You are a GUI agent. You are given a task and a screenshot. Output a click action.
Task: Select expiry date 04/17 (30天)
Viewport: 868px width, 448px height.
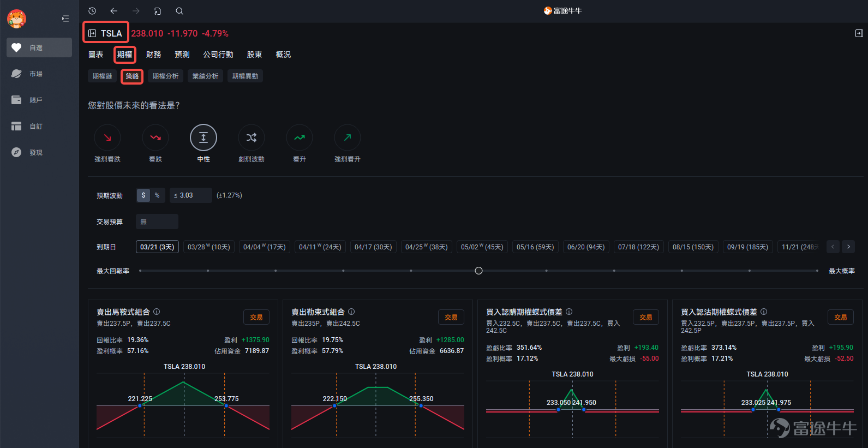coord(373,247)
